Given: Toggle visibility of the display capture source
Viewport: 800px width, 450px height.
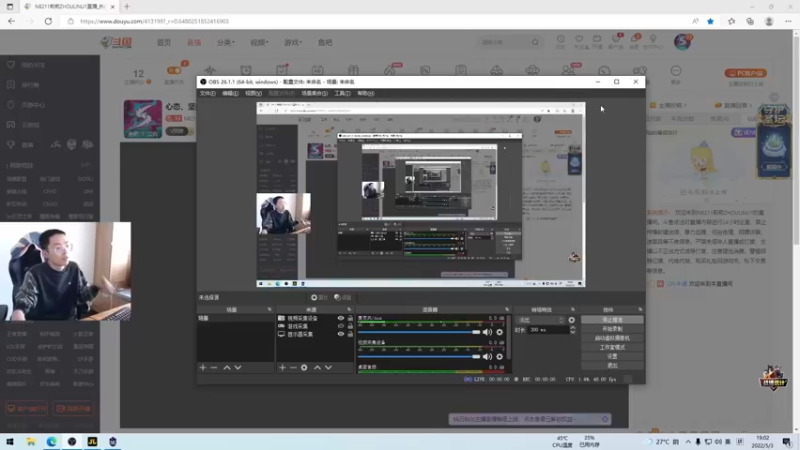Looking at the screenshot, I should pos(340,334).
